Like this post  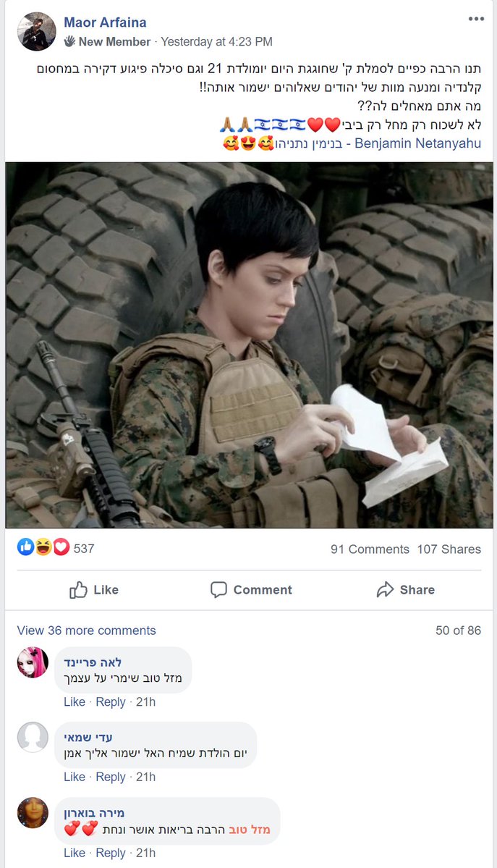point(94,590)
